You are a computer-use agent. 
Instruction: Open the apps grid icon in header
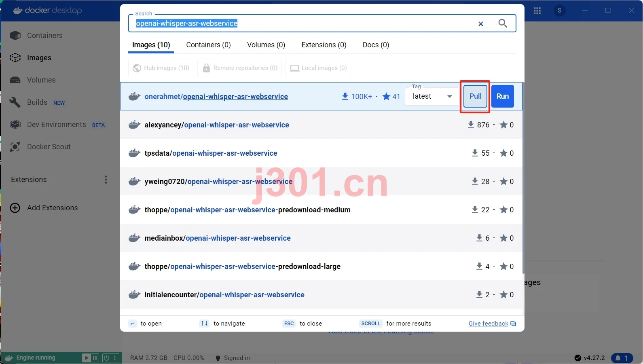pyautogui.click(x=537, y=11)
